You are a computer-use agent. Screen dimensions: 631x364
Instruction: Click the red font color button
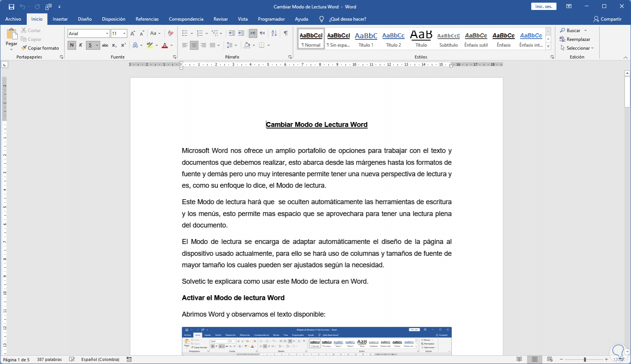(x=165, y=45)
